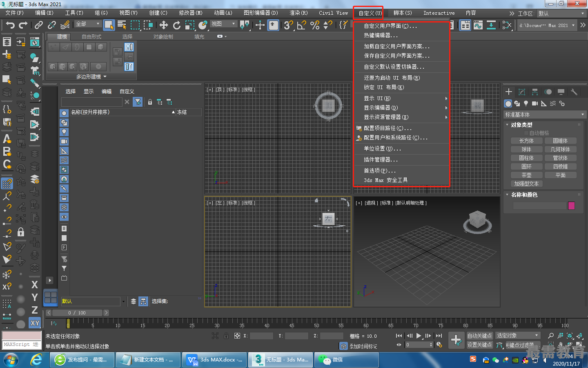Open the Display command panel tab
588x368 pixels.
(561, 92)
